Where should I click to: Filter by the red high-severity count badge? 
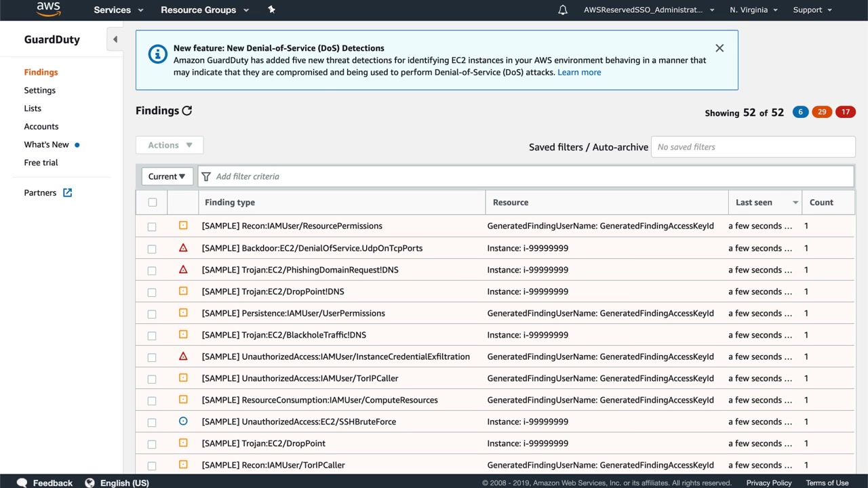pyautogui.click(x=845, y=112)
